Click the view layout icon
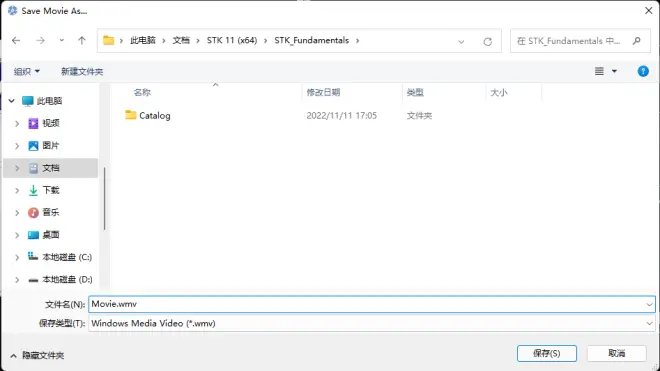The height and width of the screenshot is (371, 660). click(x=599, y=71)
